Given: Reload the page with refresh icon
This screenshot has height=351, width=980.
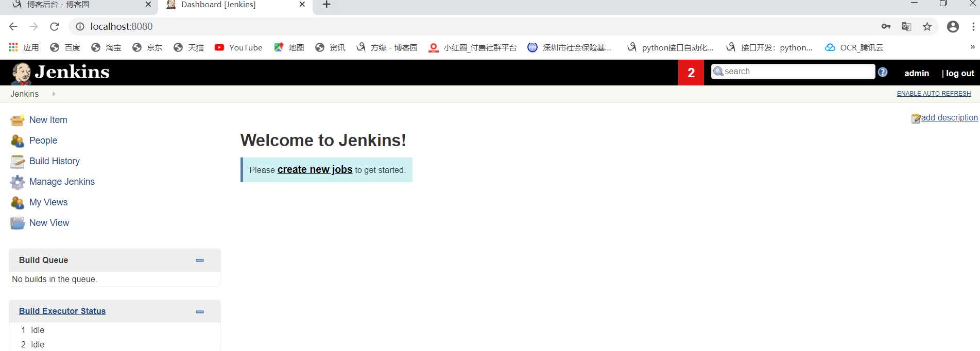Looking at the screenshot, I should click(55, 26).
